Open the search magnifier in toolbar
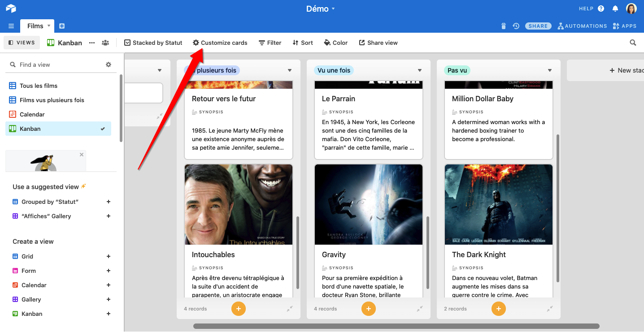The height and width of the screenshot is (332, 644). (633, 43)
